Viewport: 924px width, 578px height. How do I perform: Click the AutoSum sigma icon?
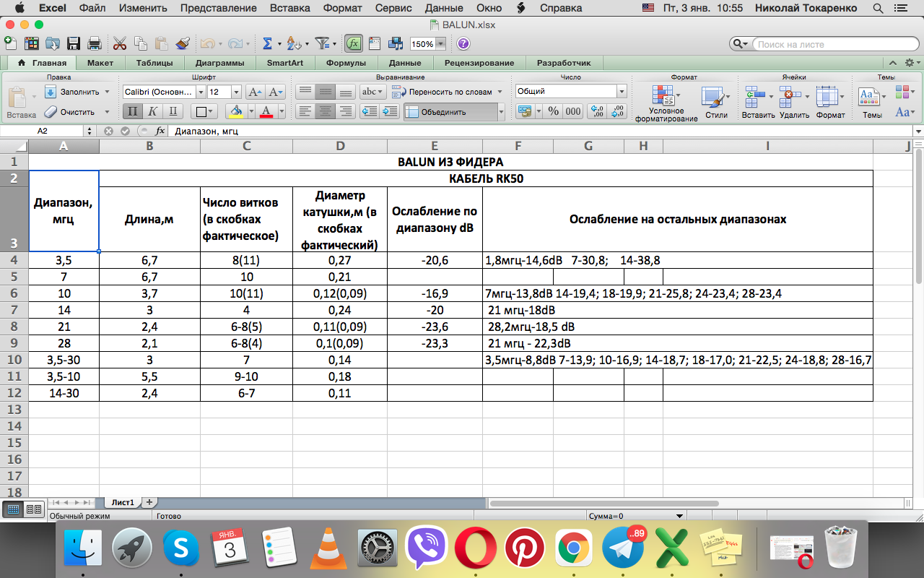click(267, 43)
